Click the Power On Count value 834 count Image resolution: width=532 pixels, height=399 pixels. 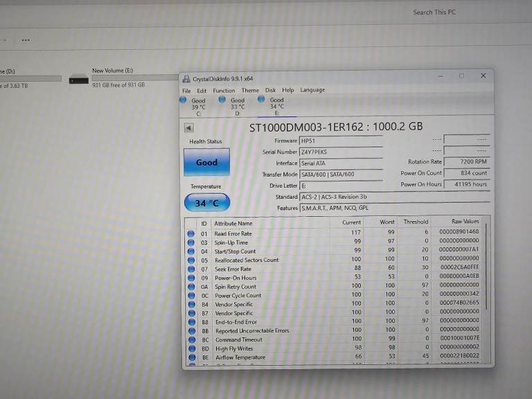click(466, 173)
